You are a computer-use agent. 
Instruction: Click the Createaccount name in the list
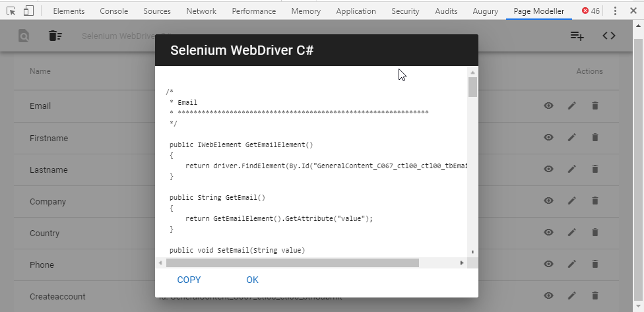[x=57, y=296]
